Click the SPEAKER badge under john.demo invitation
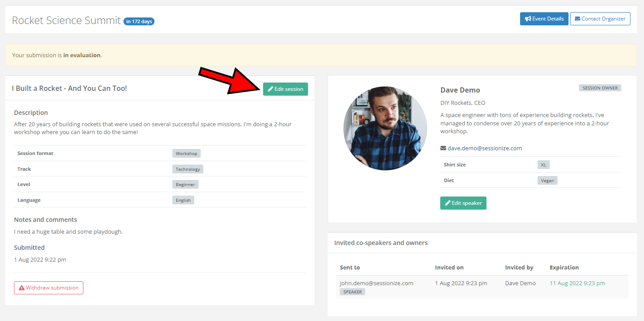The width and height of the screenshot is (644, 321). pyautogui.click(x=353, y=292)
